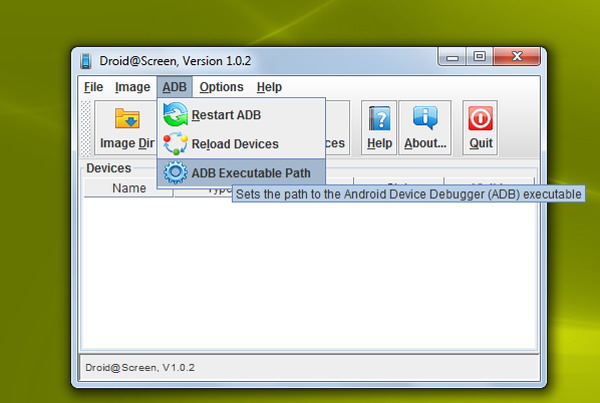The height and width of the screenshot is (403, 600).
Task: Minimize the Droid@Screen window
Action: (452, 57)
